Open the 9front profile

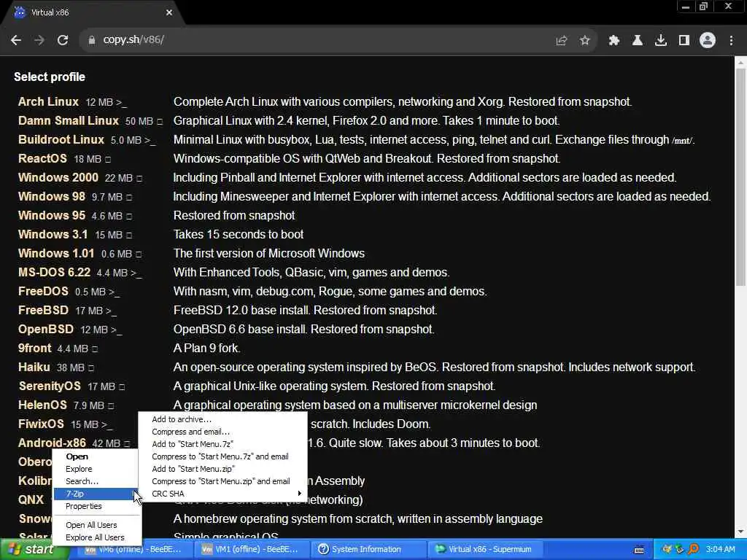[34, 348]
